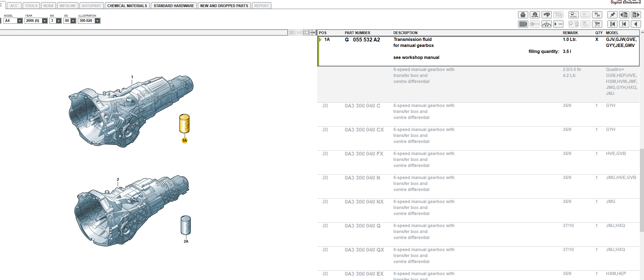This screenshot has height=280, width=644.
Task: Select part row 0A3 300 040 N
Action: click(x=478, y=186)
